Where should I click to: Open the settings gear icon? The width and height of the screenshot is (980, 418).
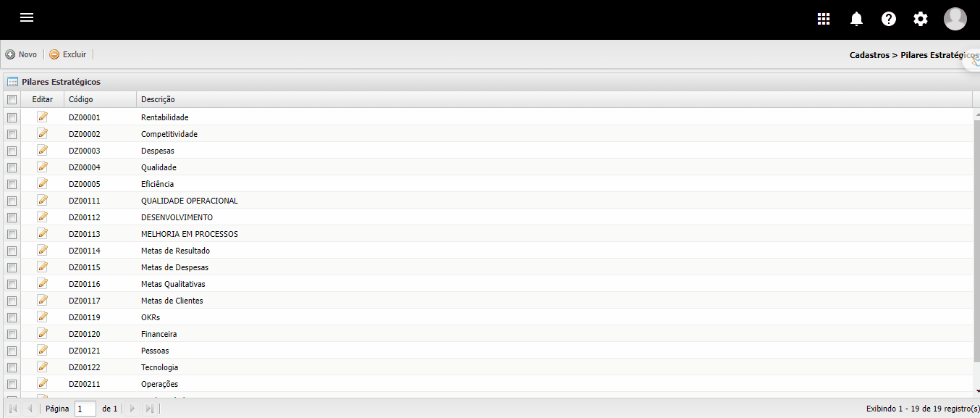click(921, 19)
